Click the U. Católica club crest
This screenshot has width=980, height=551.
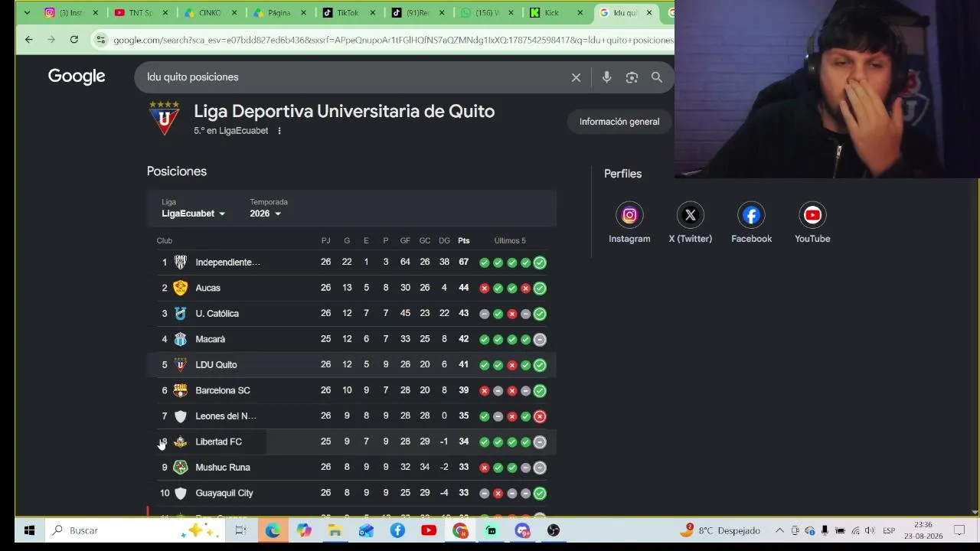tap(180, 314)
